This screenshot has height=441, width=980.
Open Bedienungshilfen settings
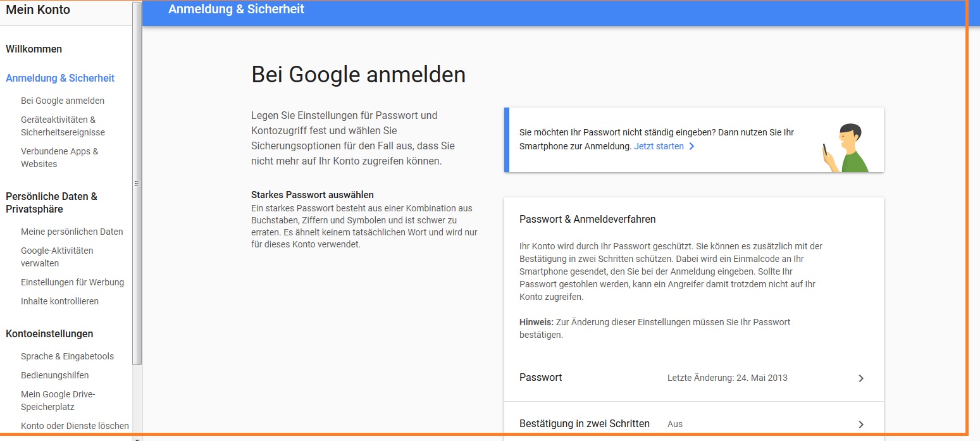[x=55, y=375]
